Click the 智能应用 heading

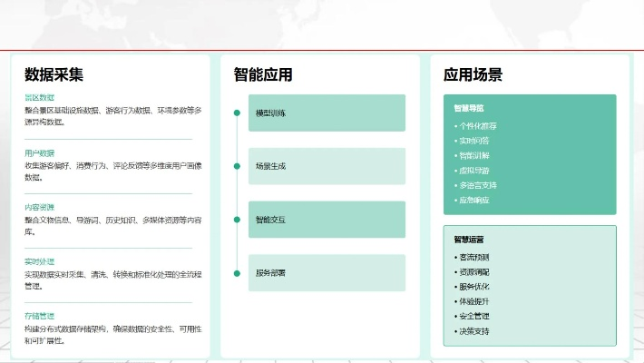[263, 74]
